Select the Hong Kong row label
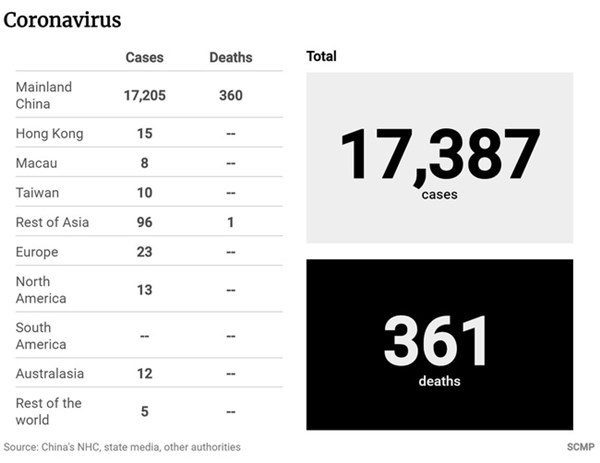Image resolution: width=600 pixels, height=463 pixels. [50, 134]
